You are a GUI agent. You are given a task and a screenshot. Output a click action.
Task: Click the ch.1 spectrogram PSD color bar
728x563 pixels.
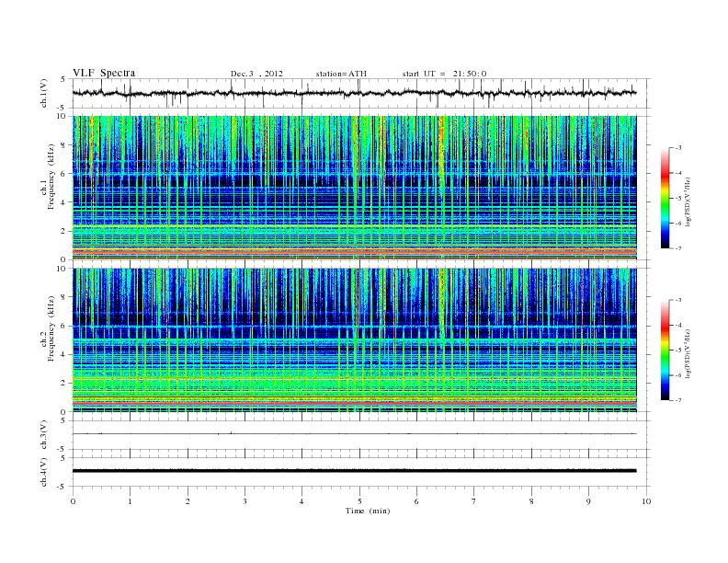pyautogui.click(x=665, y=198)
